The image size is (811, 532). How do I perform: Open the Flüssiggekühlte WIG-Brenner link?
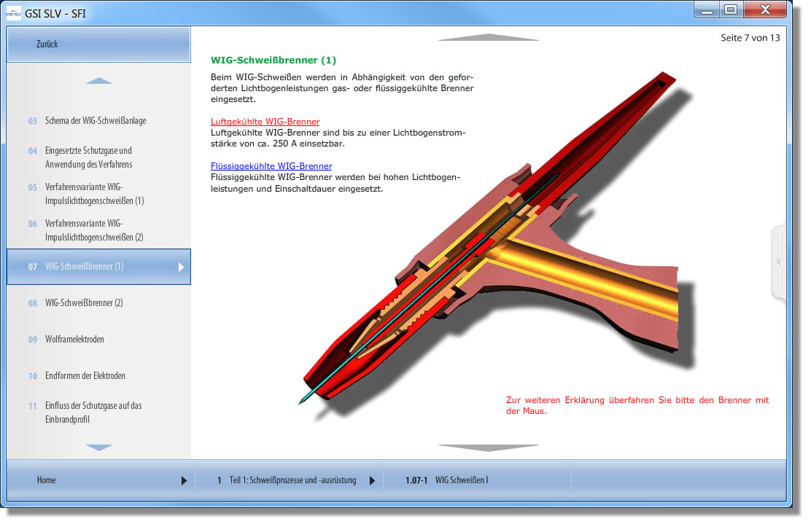271,165
